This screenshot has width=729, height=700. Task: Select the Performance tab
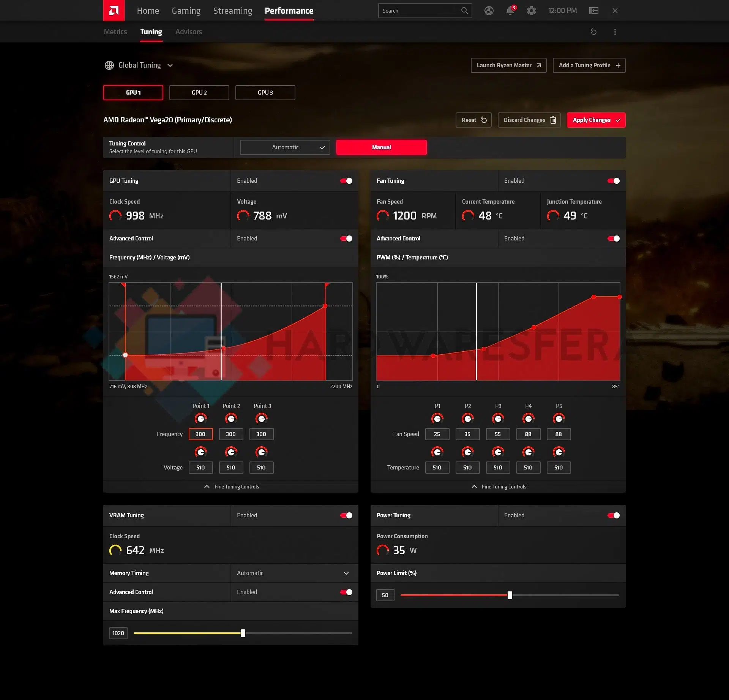(289, 11)
